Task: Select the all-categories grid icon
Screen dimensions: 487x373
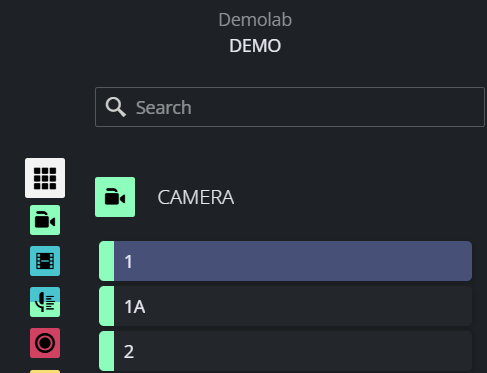Action: pos(45,178)
